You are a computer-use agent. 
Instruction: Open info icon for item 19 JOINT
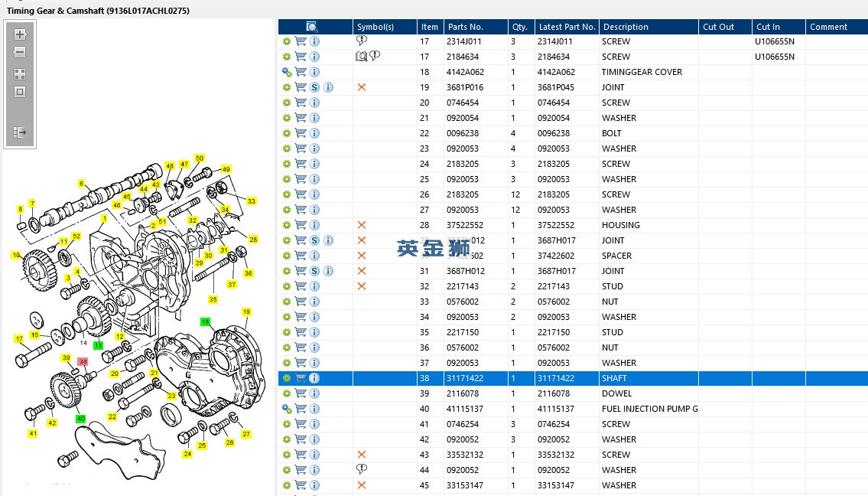[328, 87]
